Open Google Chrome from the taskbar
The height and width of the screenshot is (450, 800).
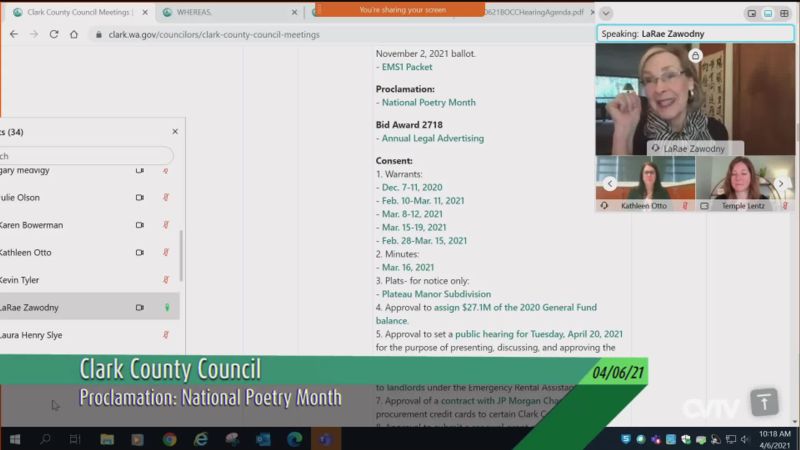pyautogui.click(x=169, y=439)
